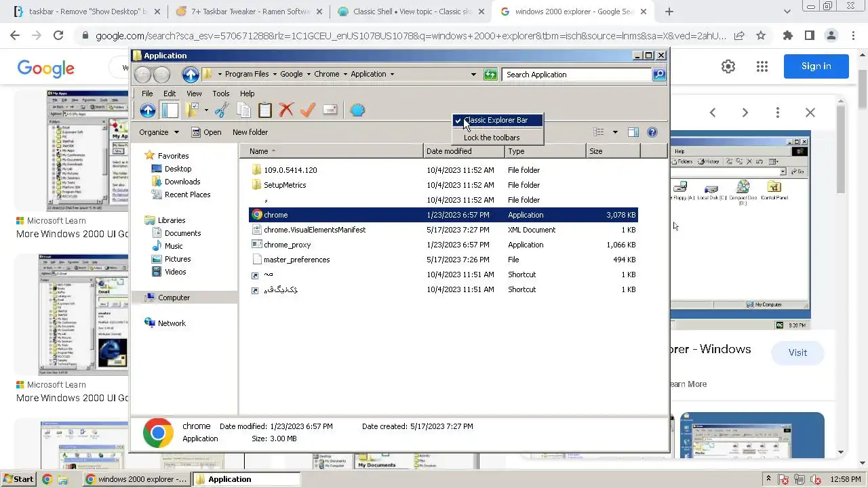Click the Copy icon in Classic toolbar
This screenshot has width=868, height=488.
(243, 110)
